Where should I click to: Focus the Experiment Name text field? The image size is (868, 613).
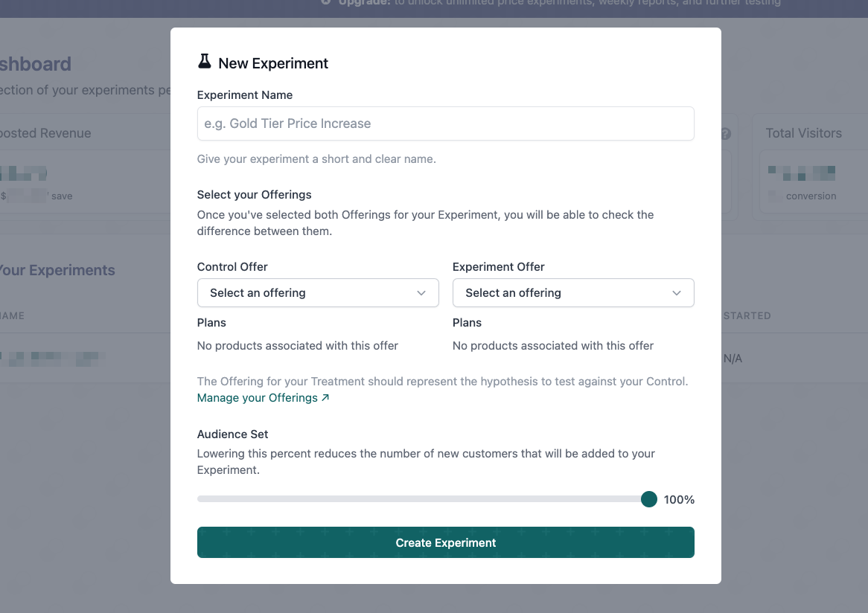(445, 123)
